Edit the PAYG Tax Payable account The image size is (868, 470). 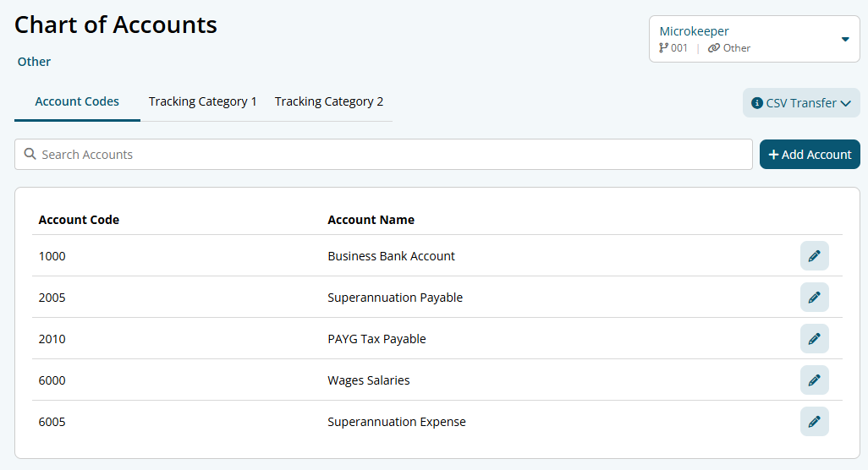pos(814,339)
